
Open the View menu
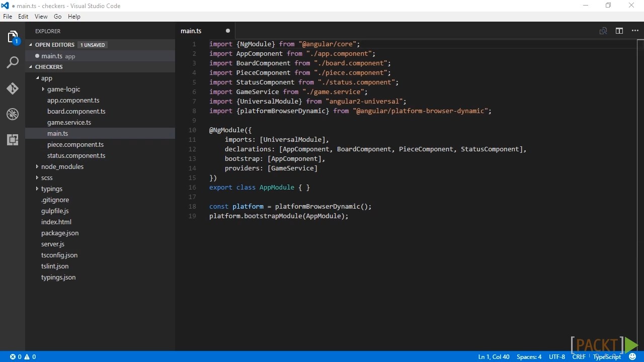tap(41, 17)
